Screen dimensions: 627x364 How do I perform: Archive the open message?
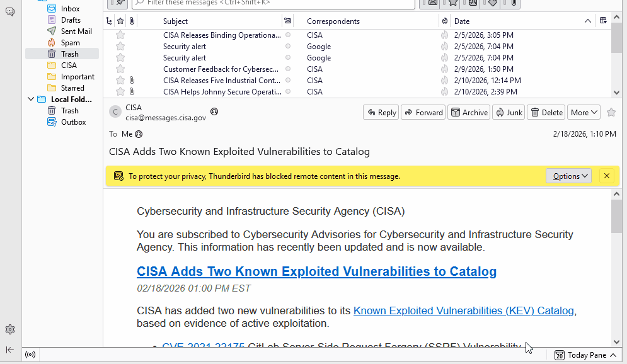468,112
